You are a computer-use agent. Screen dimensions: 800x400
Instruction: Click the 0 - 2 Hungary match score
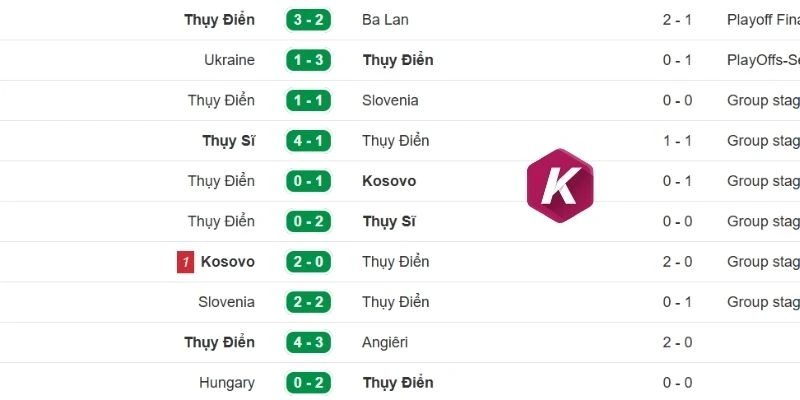click(308, 383)
